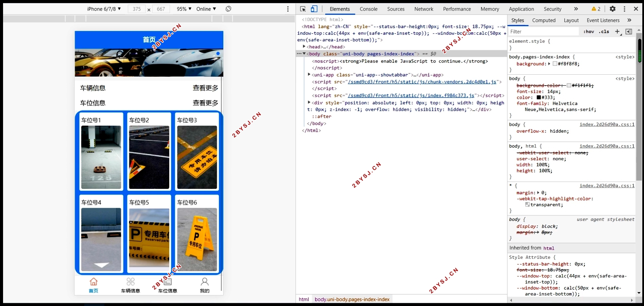Expand the background shorthand property triangle

[549, 64]
